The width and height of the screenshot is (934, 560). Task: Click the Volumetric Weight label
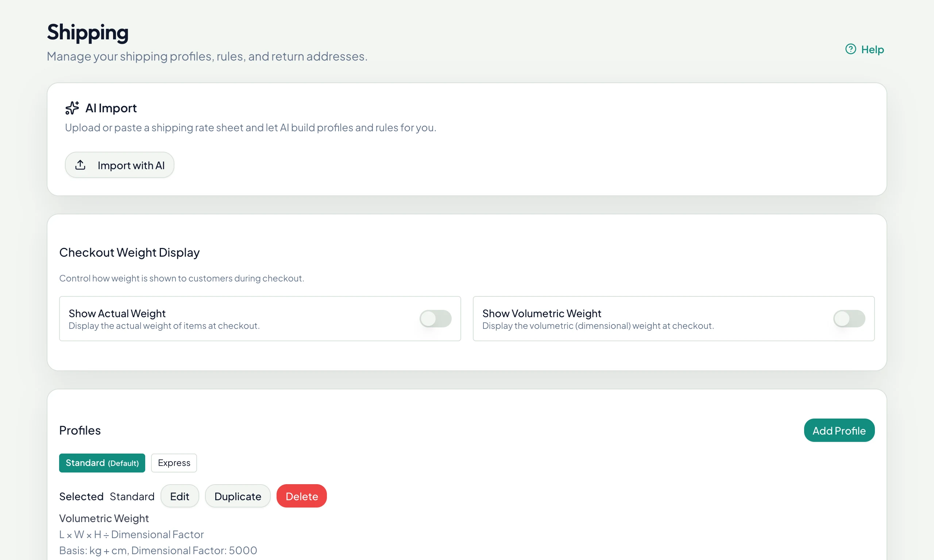(x=104, y=518)
